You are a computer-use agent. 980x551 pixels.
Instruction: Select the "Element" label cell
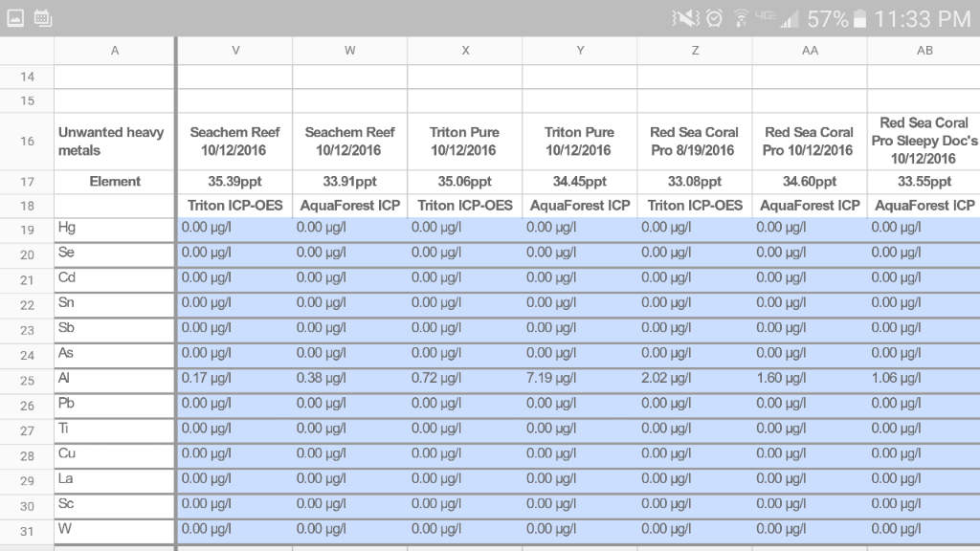pos(115,182)
